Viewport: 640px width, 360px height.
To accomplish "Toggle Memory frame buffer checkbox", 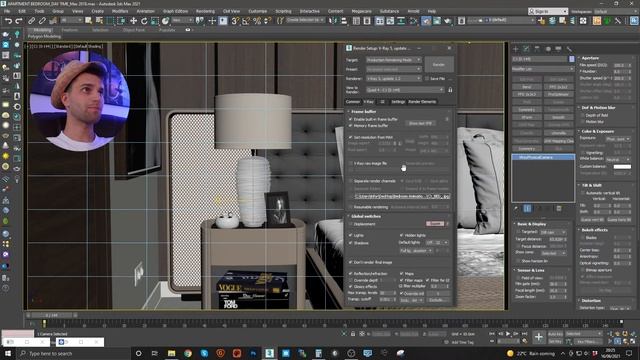I will coord(351,126).
